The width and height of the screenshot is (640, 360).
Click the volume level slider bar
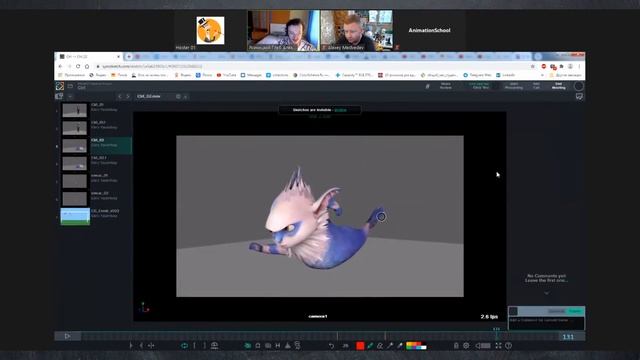click(x=485, y=346)
